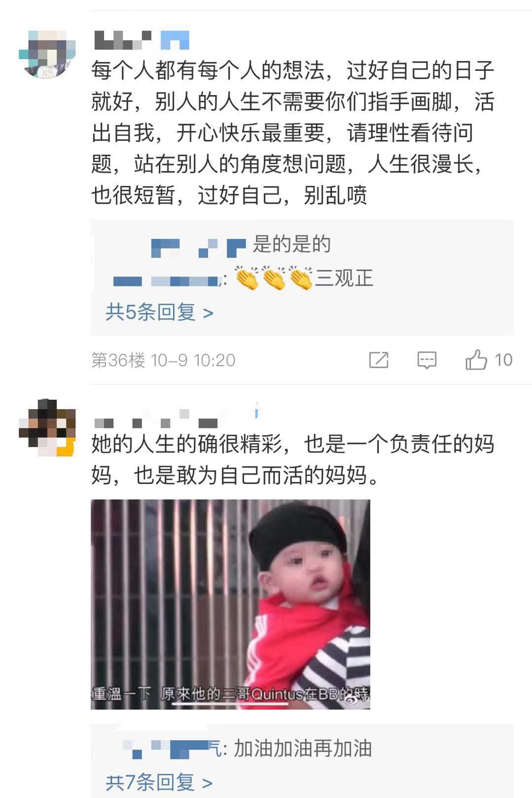Select the comment text 她的人生的确很精彩
The image size is (532, 798).
187,444
